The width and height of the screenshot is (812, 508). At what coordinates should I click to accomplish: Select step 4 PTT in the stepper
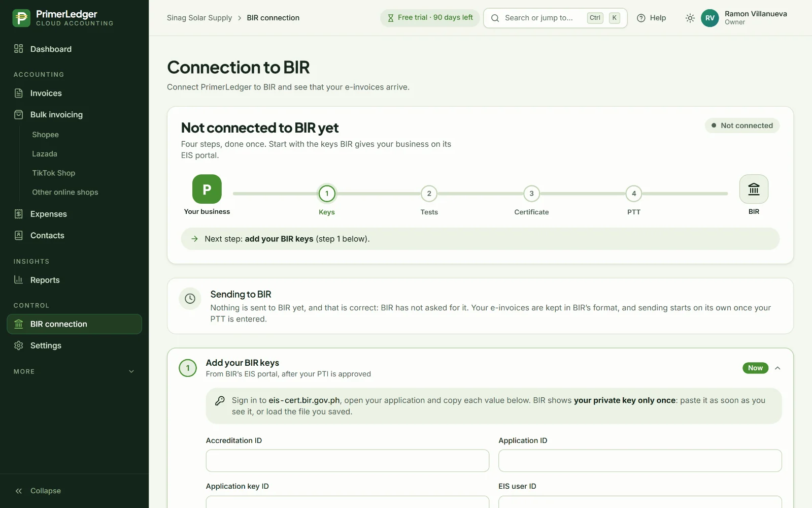[x=634, y=194]
